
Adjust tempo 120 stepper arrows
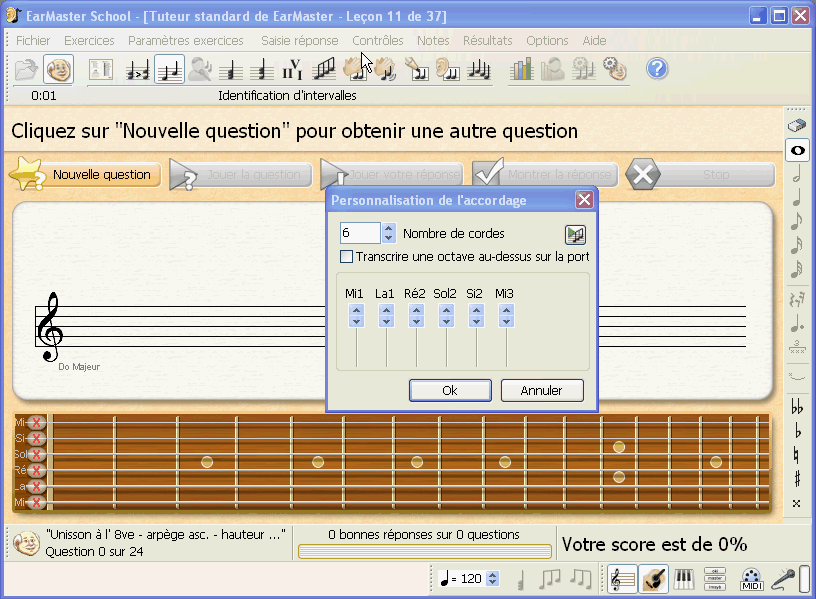(x=493, y=579)
